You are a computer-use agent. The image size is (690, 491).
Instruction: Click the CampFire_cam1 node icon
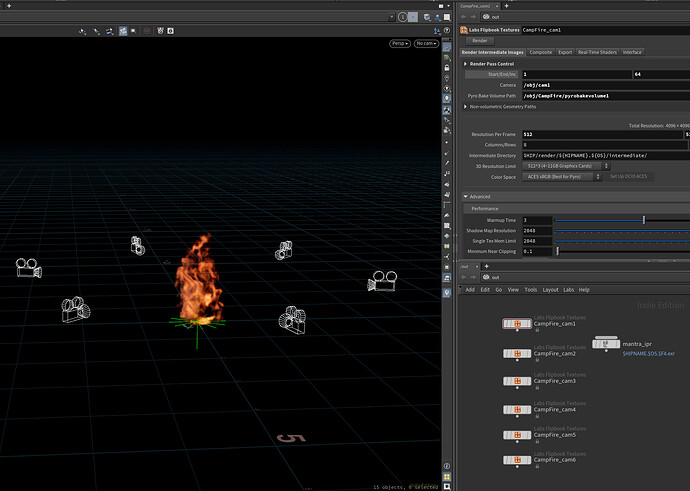tap(516, 324)
